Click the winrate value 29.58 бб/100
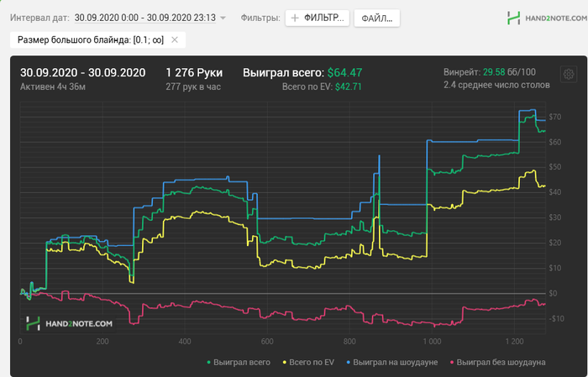 [509, 72]
